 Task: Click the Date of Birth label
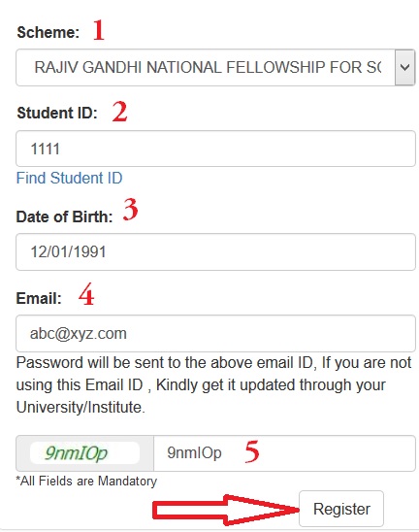(64, 216)
